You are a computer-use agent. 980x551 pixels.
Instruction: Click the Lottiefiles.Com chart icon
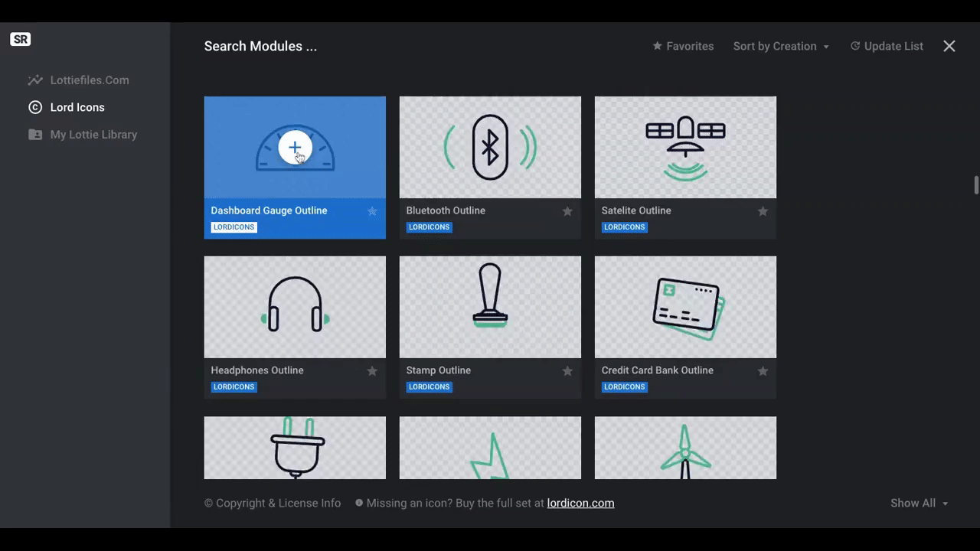pyautogui.click(x=35, y=80)
